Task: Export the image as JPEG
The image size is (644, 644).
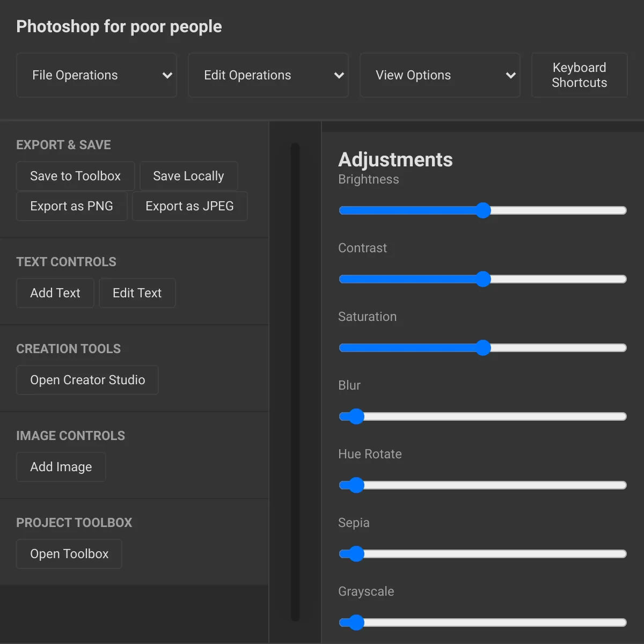Action: 190,206
